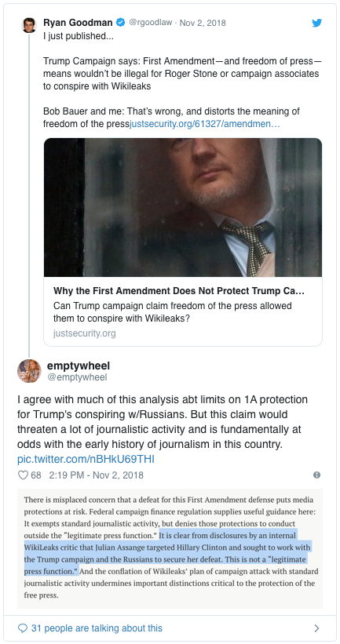Open the pic.twitter.com/nBHkU69THI link
Screen dimensions: 340x644
click(86, 459)
